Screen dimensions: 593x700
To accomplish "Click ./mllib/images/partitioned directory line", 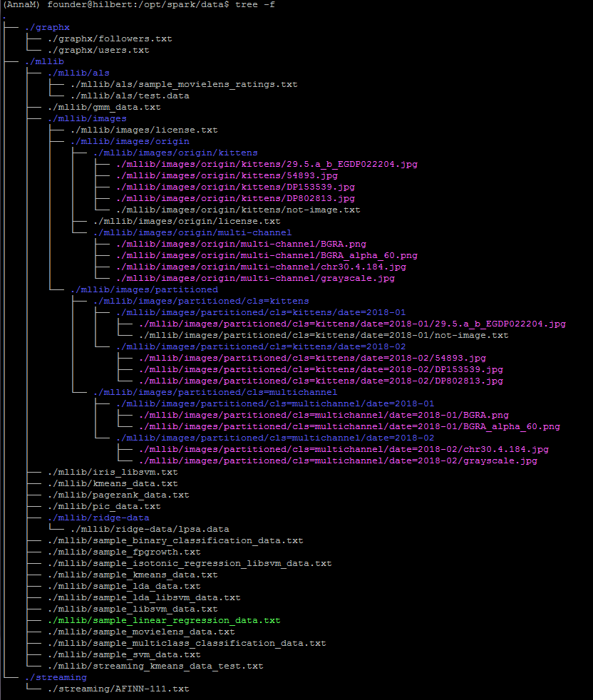I will coord(144,289).
